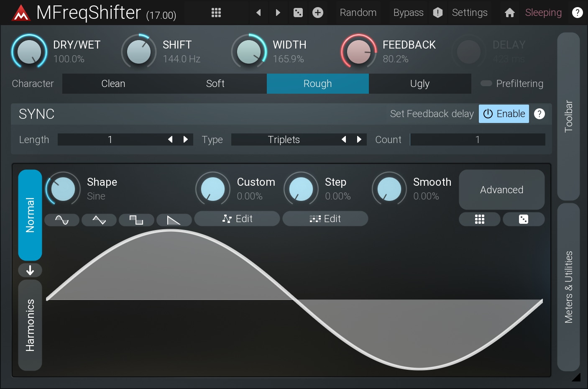Click the Feedback knob

point(359,52)
